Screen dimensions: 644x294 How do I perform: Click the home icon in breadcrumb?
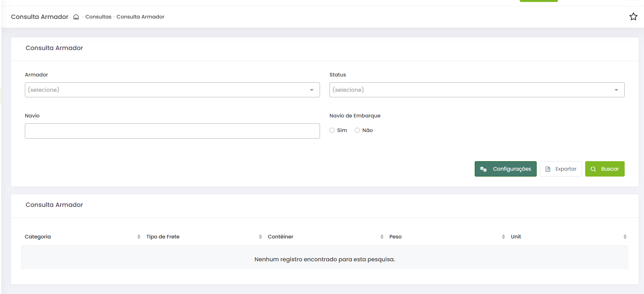tap(76, 17)
